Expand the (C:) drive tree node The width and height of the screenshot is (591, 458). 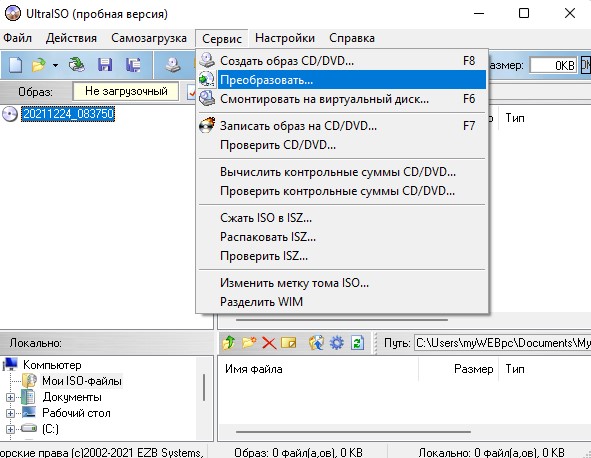[11, 429]
